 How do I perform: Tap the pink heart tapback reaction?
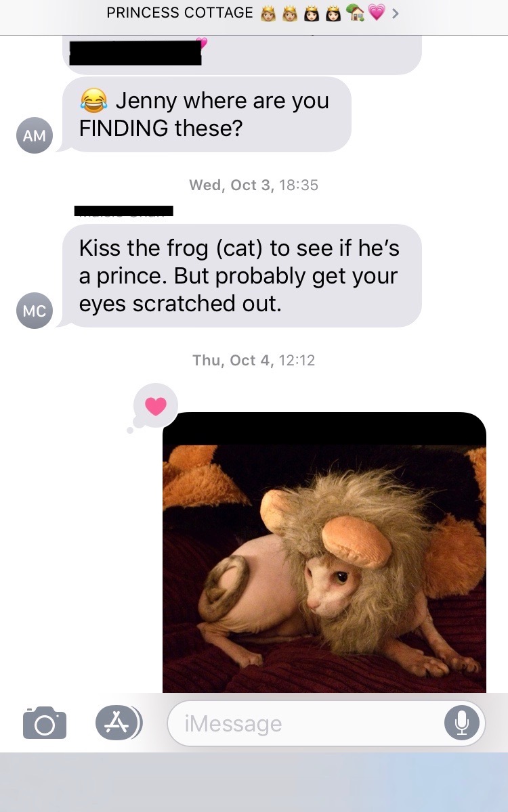point(156,406)
